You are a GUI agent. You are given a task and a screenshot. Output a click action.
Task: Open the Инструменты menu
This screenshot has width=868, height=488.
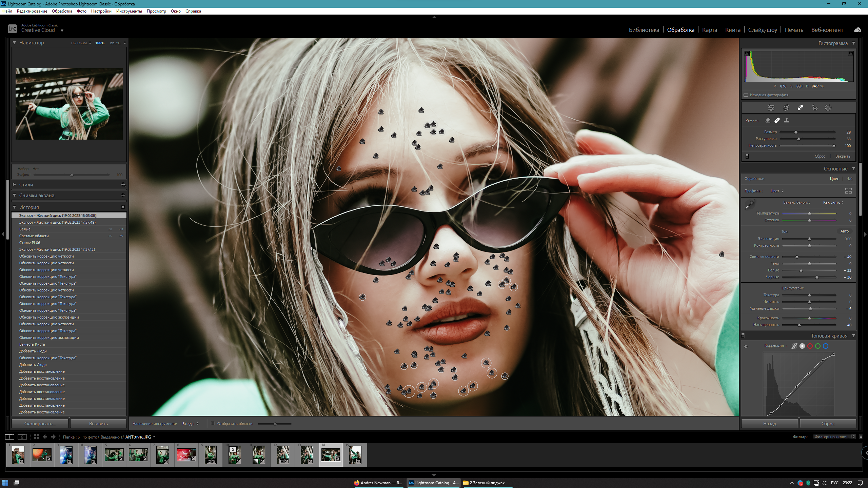129,11
